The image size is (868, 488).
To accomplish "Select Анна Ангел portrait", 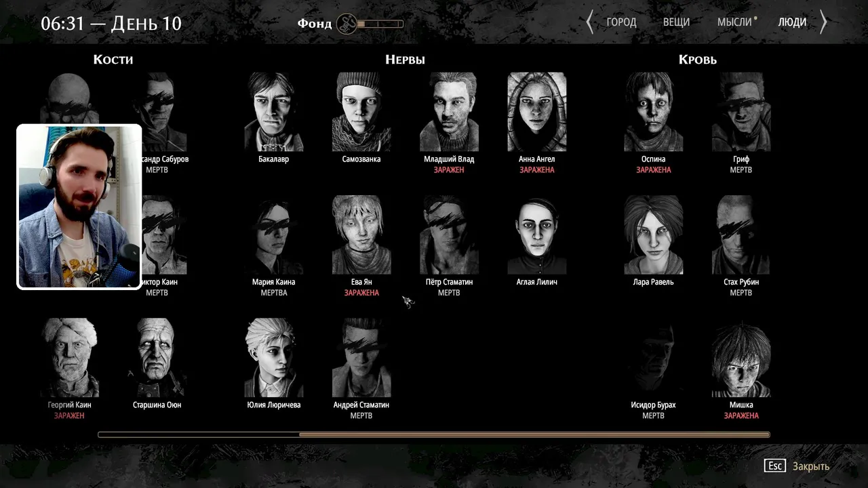I will 537,112.
